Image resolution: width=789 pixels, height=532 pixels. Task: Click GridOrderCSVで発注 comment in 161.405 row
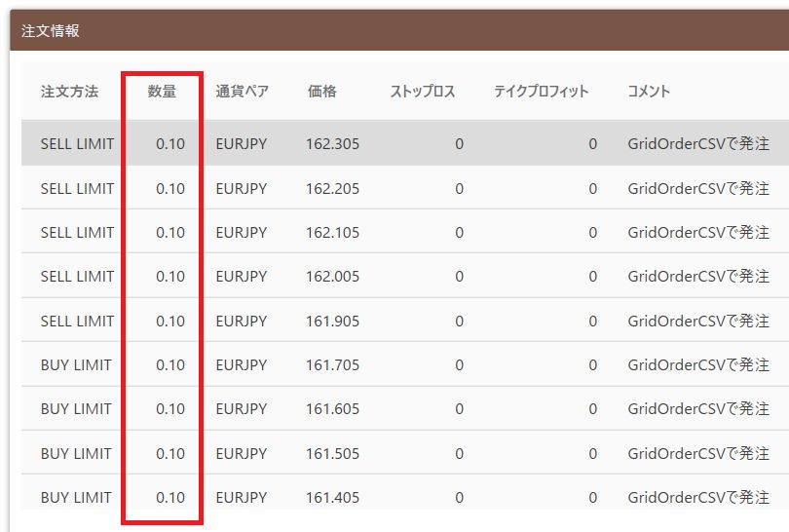click(x=698, y=497)
